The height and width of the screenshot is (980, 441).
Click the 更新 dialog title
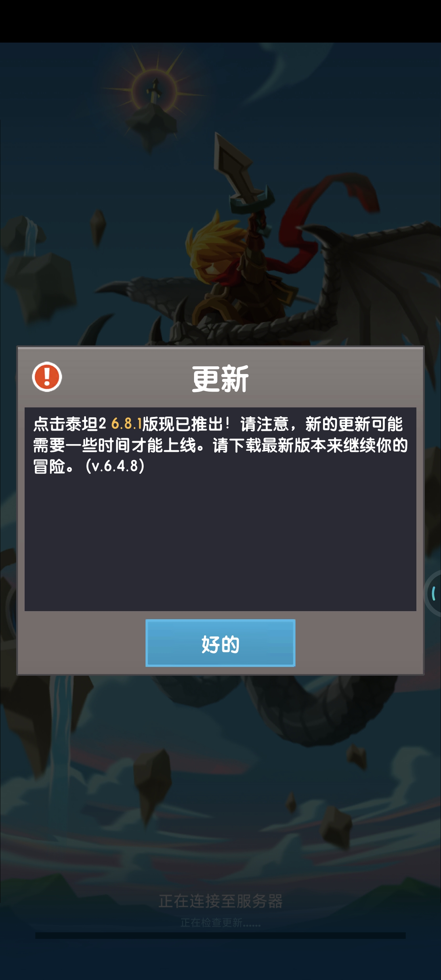point(220,378)
